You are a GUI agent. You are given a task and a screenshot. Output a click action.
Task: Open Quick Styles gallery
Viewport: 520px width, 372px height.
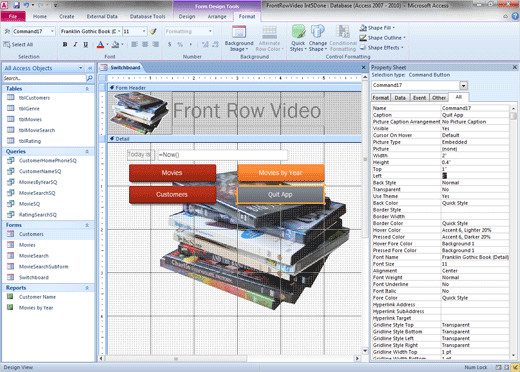point(298,39)
